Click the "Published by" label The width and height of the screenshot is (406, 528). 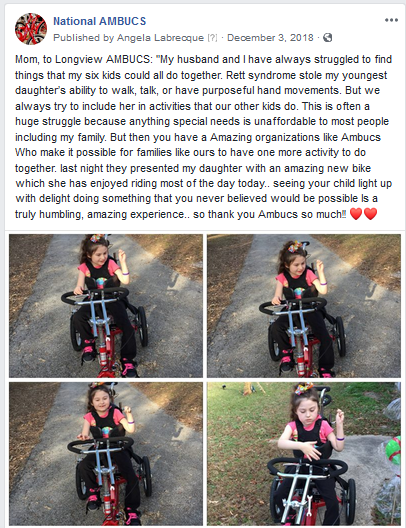tap(84, 38)
